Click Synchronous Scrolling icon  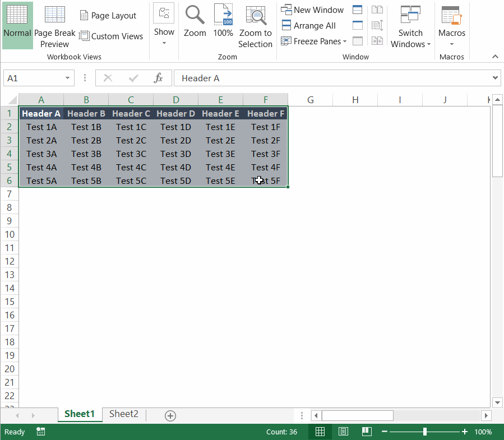[377, 25]
